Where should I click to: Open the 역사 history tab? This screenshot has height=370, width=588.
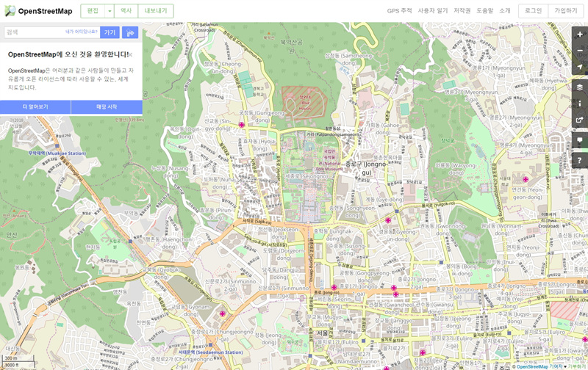click(x=126, y=11)
